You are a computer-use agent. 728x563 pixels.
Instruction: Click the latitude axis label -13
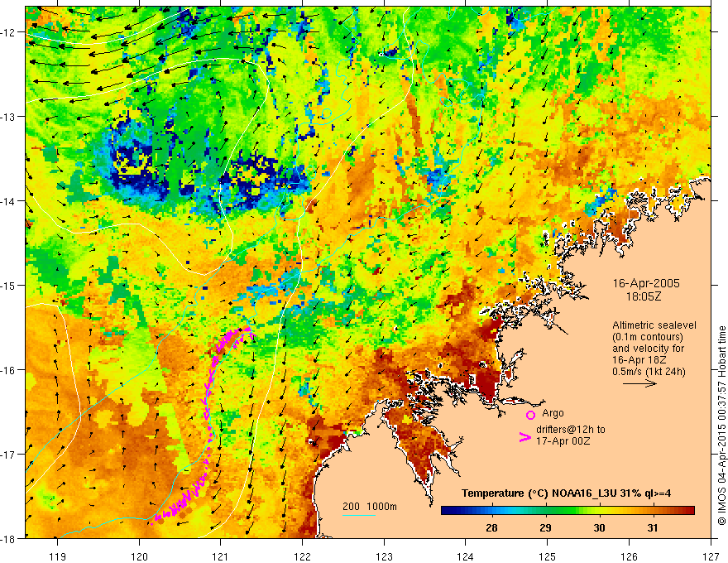coord(7,117)
